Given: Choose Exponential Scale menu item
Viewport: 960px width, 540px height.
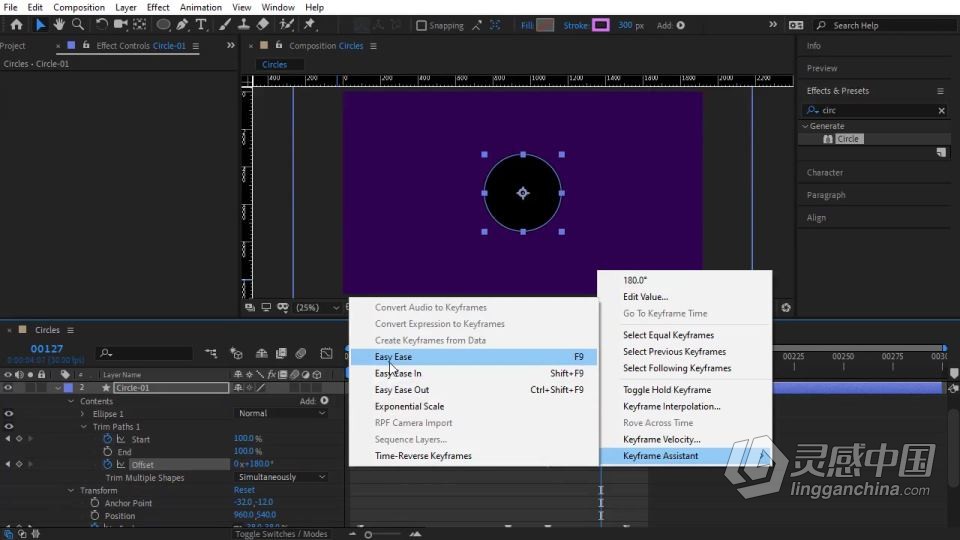Looking at the screenshot, I should coord(473,406).
